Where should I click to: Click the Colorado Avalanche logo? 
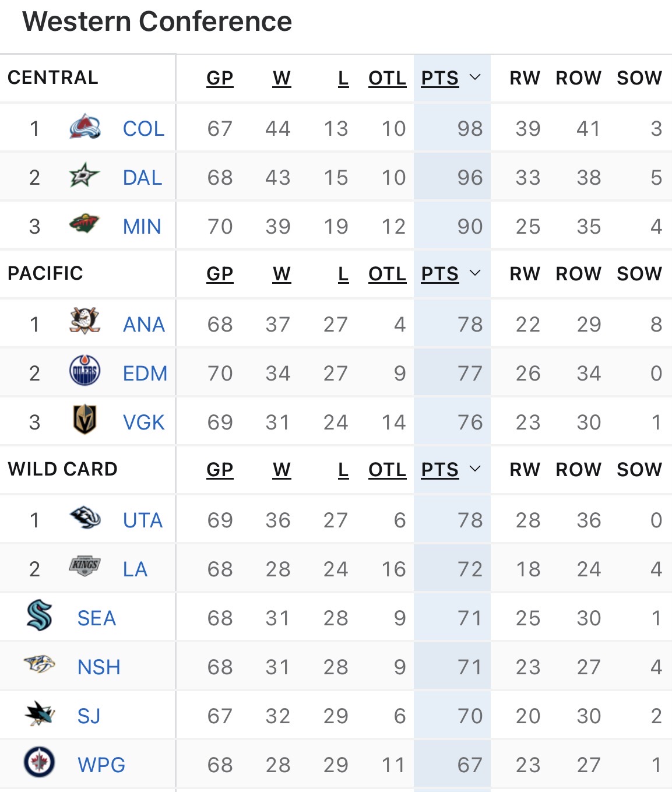[85, 128]
